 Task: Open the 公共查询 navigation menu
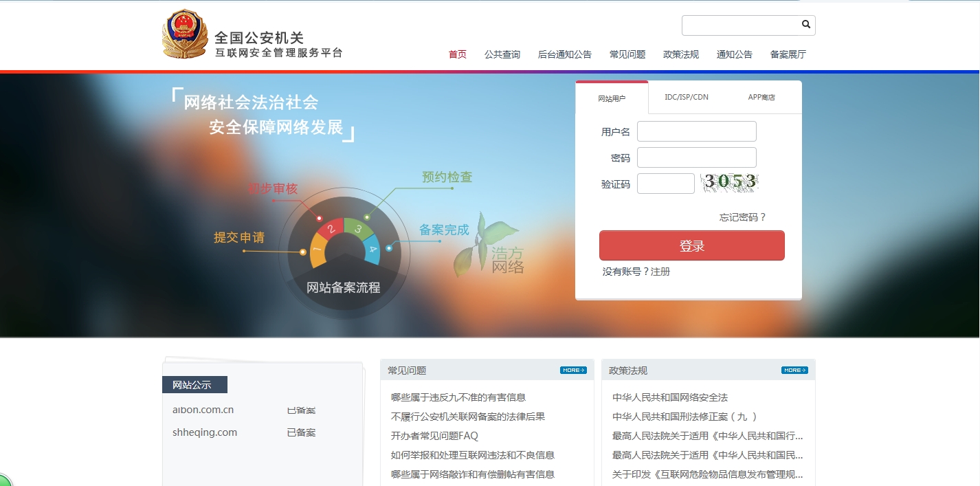point(502,55)
